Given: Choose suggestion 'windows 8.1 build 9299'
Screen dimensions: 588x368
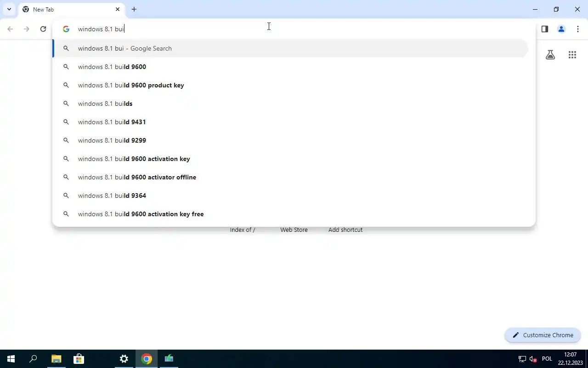Looking at the screenshot, I should tap(290, 140).
